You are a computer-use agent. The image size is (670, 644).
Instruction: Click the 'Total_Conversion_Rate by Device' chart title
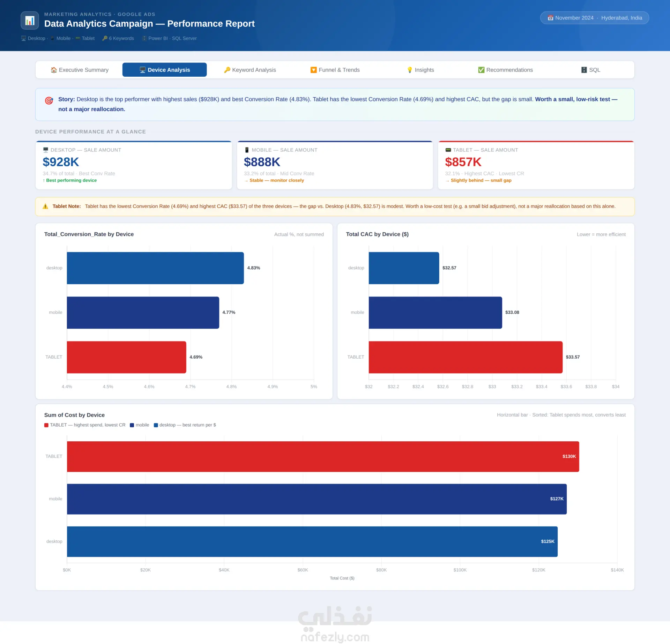tap(89, 234)
